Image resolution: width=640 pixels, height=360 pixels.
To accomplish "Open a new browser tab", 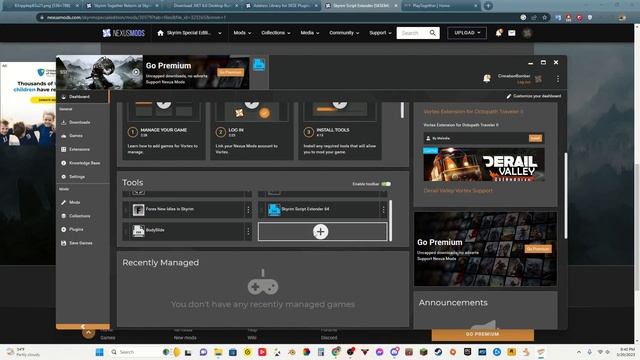I will [x=488, y=6].
